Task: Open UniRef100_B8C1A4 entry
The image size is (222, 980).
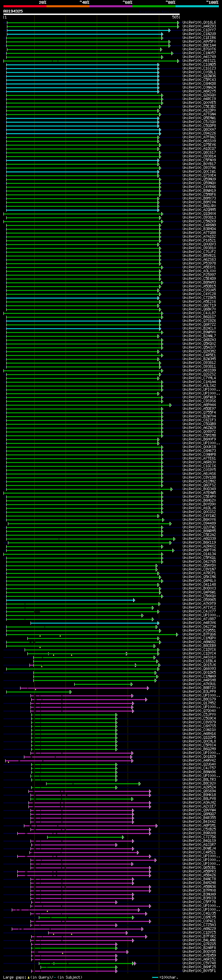Action: pyautogui.click(x=199, y=45)
